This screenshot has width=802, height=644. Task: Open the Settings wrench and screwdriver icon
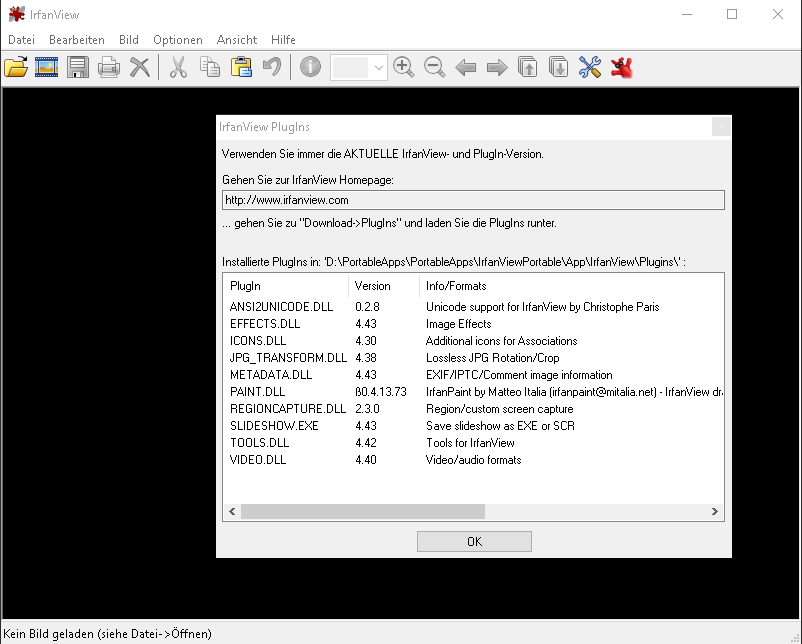point(590,68)
